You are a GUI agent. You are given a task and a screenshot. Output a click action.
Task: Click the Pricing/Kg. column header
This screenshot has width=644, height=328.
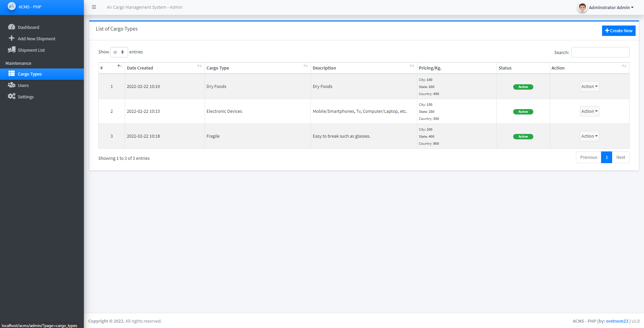tap(457, 68)
